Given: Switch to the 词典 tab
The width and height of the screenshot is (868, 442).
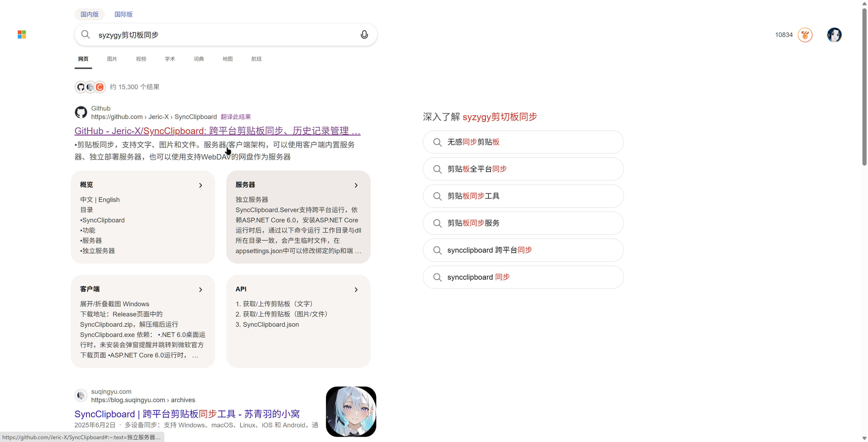Looking at the screenshot, I should click(199, 59).
